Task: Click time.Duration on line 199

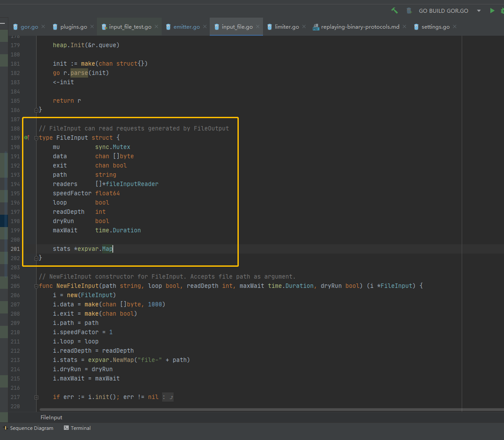Action: tap(118, 230)
